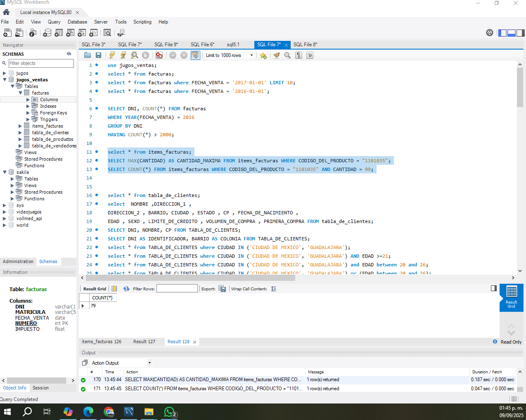Screen dimensions: 526x420
Task: Open the schema inspector icon
Action: [x=33, y=33]
